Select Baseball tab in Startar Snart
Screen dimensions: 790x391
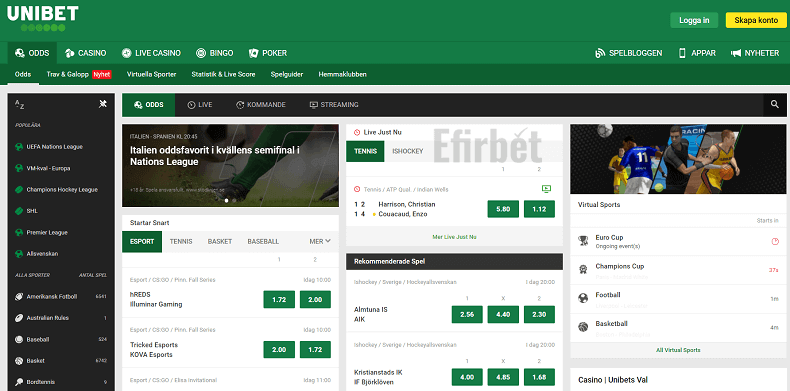pos(263,241)
